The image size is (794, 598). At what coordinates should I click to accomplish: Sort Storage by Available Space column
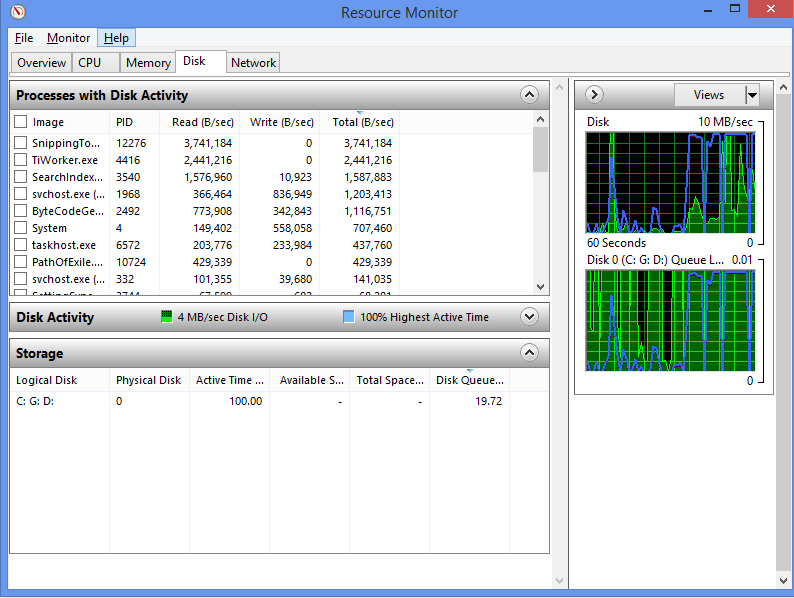point(309,380)
